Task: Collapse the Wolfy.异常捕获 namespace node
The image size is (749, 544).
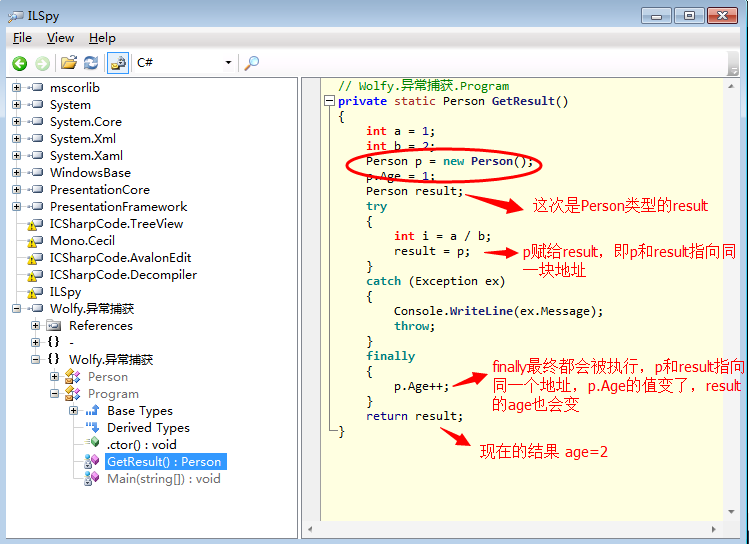Action: [x=35, y=360]
